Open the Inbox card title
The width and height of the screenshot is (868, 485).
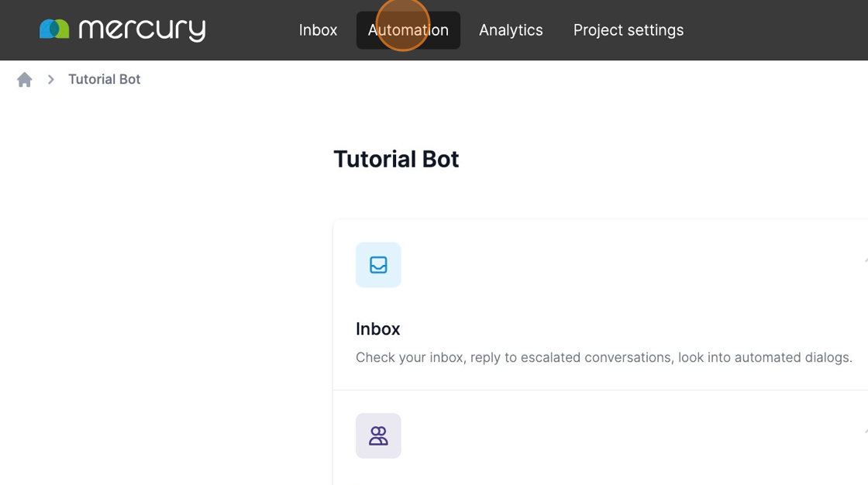click(x=378, y=329)
